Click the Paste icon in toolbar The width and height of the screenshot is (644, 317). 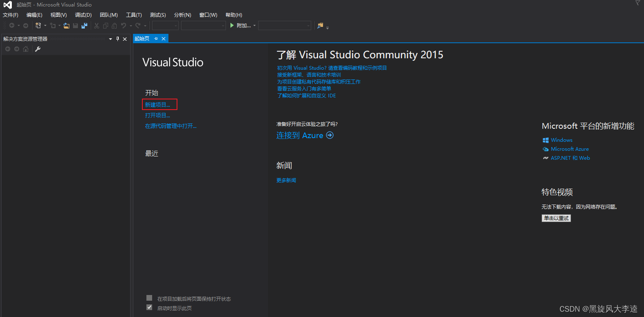(x=114, y=26)
